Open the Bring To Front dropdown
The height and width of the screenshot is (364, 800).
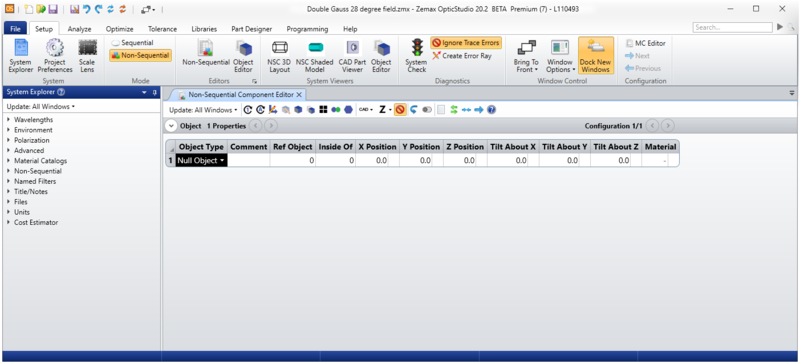point(526,56)
